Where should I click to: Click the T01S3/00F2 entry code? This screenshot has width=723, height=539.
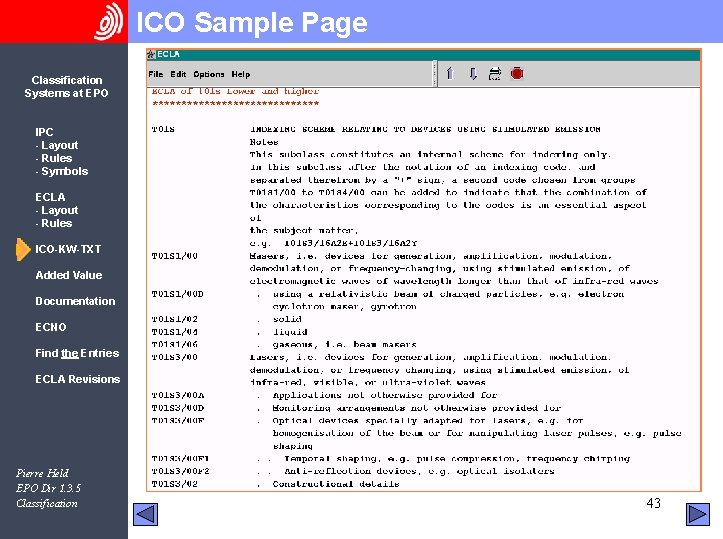pos(180,471)
